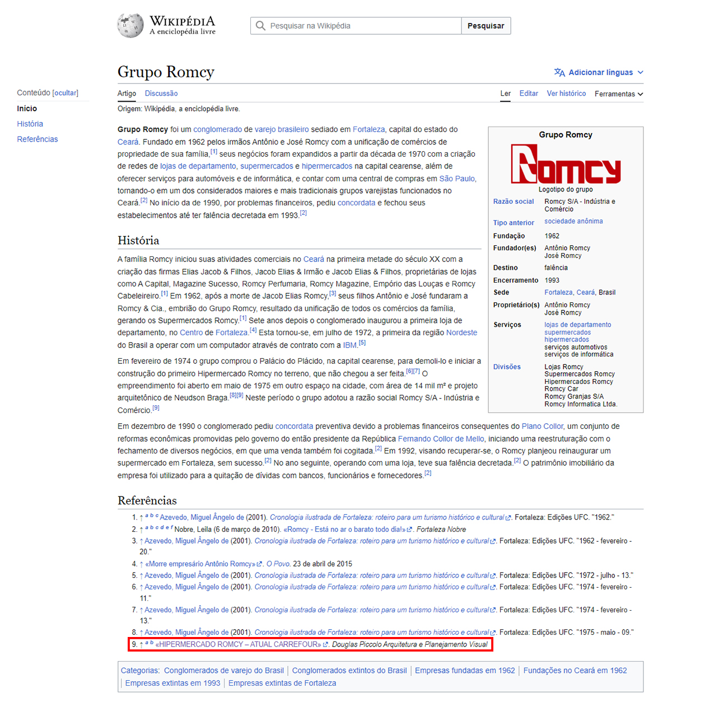Click the Grupo Romcy page heading
The height and width of the screenshot is (712, 728).
pos(166,72)
